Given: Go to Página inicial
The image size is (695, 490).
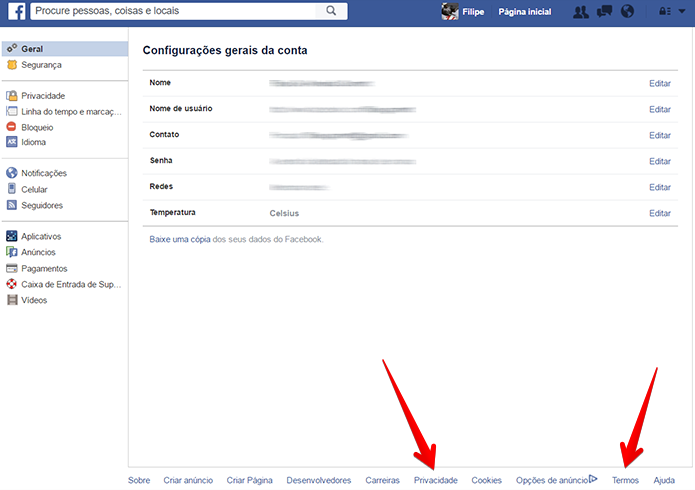Looking at the screenshot, I should click(x=525, y=12).
